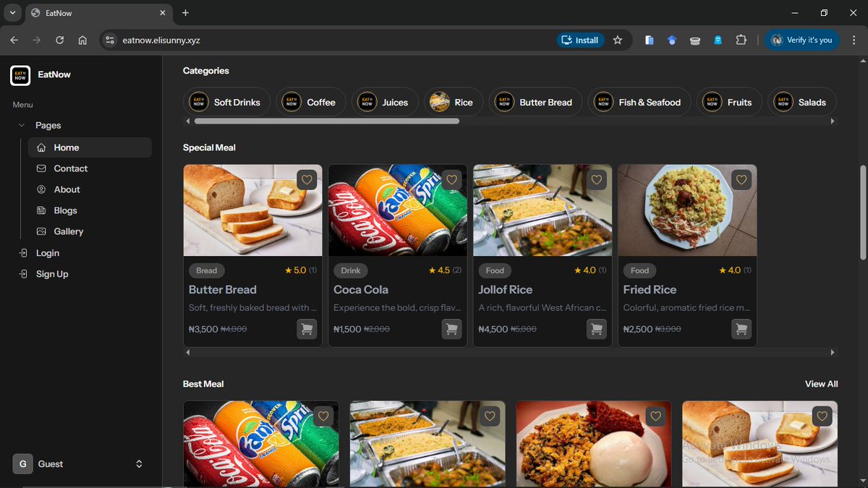Toggle heart on Best Meal egusi card

[656, 416]
